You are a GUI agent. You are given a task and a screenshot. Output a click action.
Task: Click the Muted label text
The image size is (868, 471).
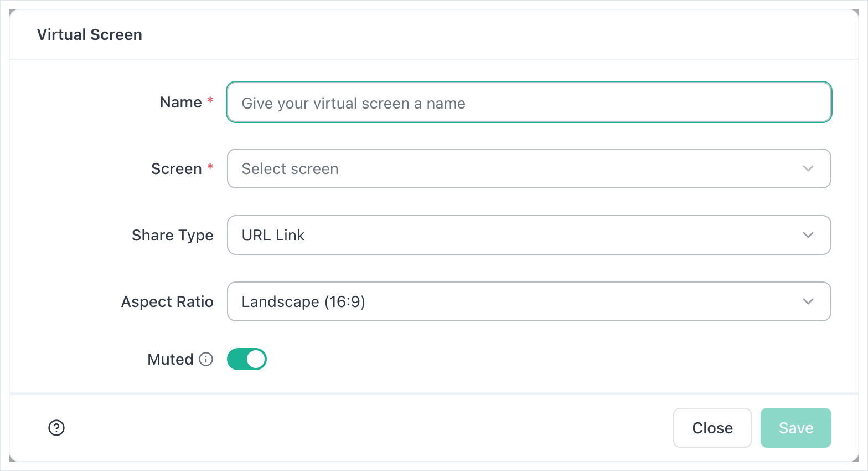tap(170, 359)
